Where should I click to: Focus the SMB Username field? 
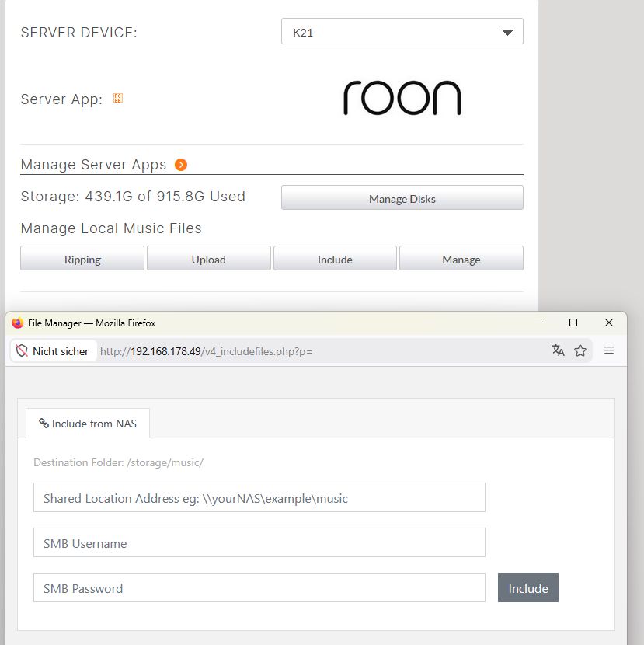259,543
